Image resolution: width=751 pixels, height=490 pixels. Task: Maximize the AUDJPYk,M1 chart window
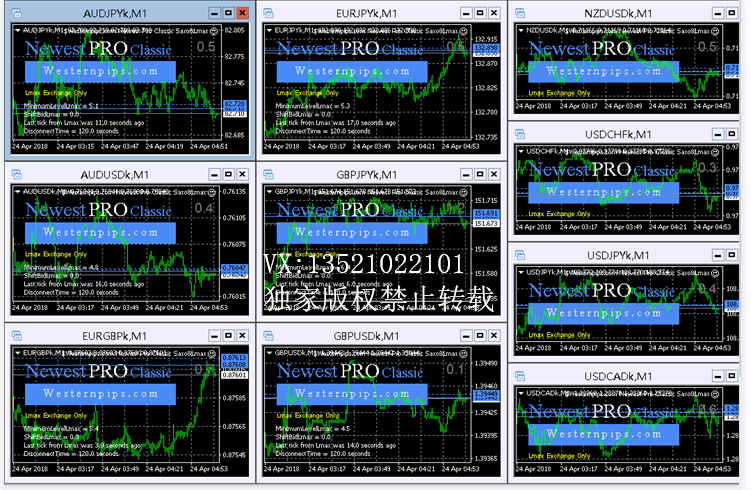[x=228, y=13]
